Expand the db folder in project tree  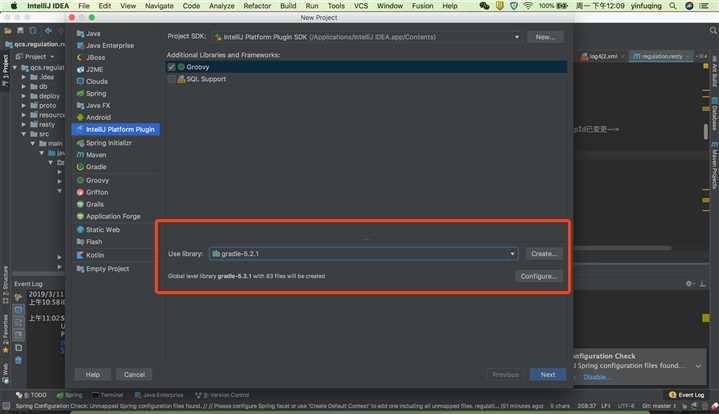pos(24,87)
